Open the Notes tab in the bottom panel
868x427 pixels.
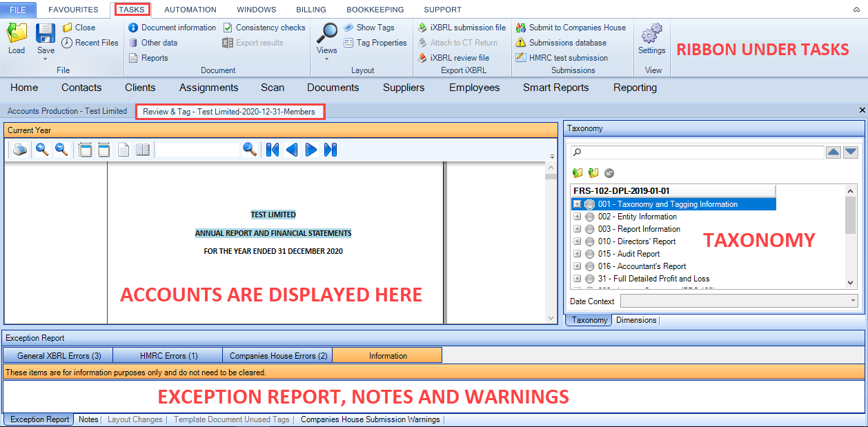point(88,419)
